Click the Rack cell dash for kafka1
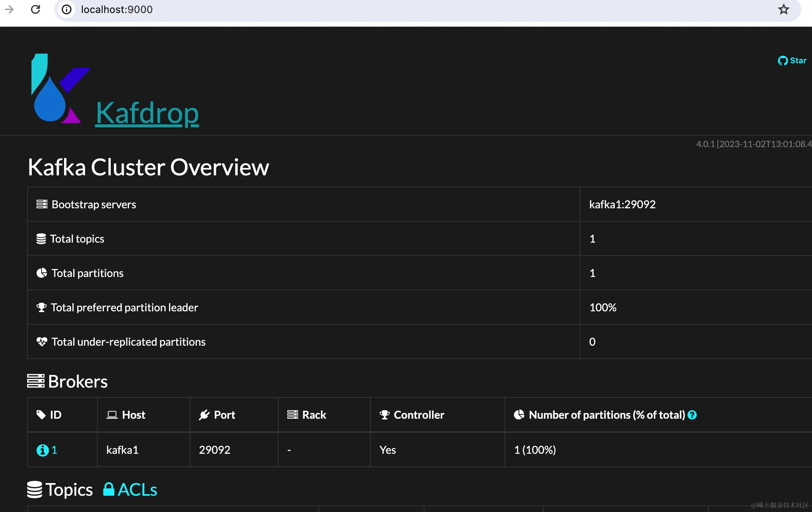This screenshot has height=512, width=812. [289, 450]
